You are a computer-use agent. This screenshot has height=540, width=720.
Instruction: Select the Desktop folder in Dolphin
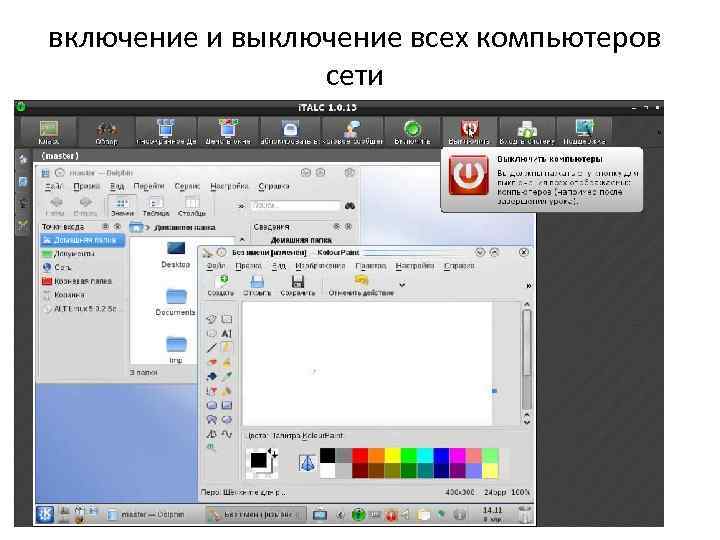(176, 254)
